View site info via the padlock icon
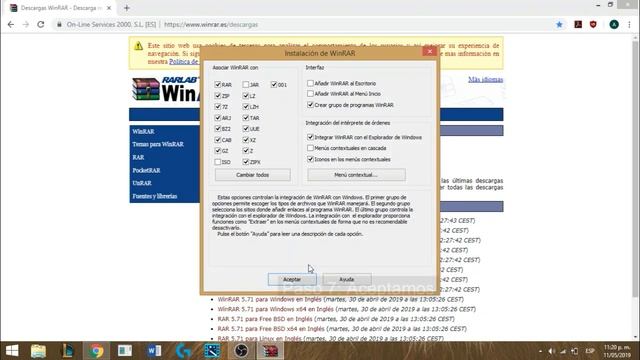640x360 pixels. click(x=60, y=24)
